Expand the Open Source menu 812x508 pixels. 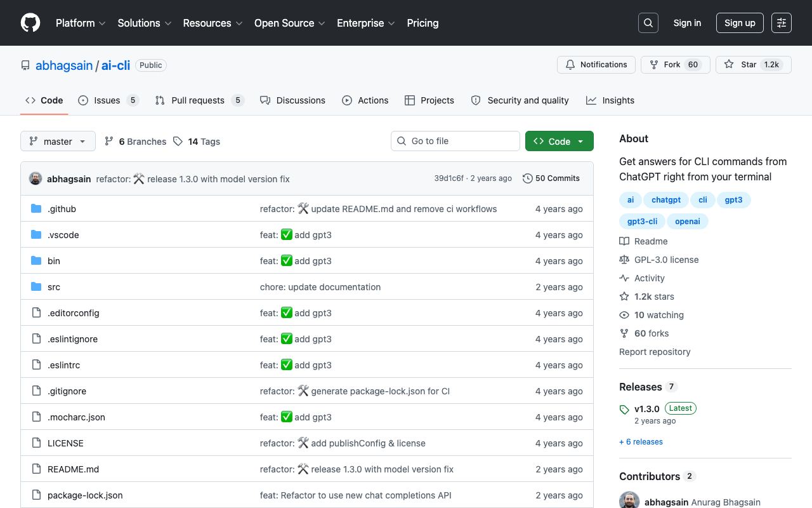(290, 23)
